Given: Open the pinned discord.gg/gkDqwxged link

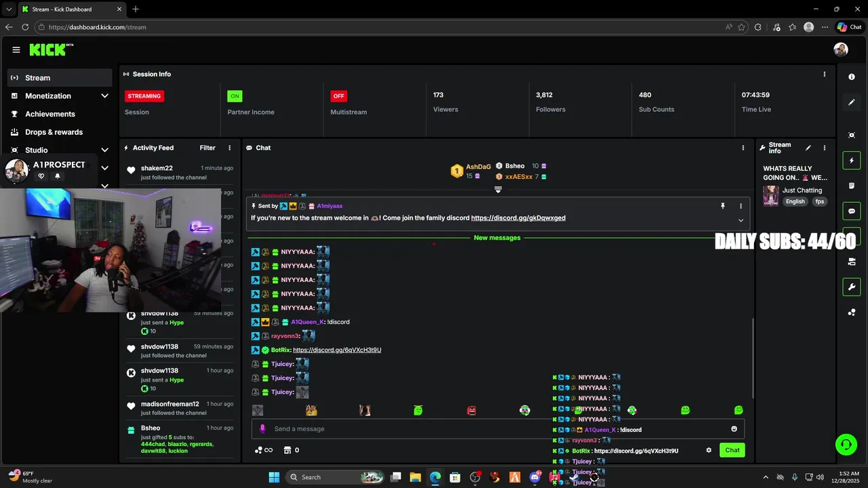Looking at the screenshot, I should 518,218.
